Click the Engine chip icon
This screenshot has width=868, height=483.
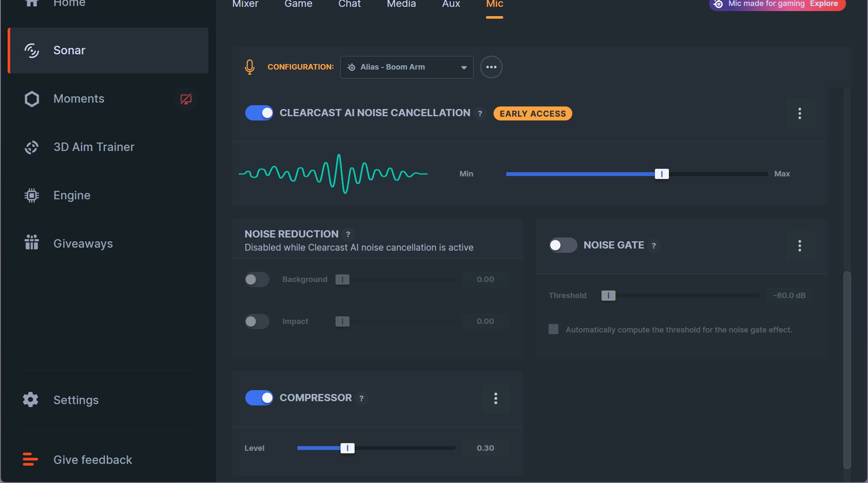(x=32, y=195)
